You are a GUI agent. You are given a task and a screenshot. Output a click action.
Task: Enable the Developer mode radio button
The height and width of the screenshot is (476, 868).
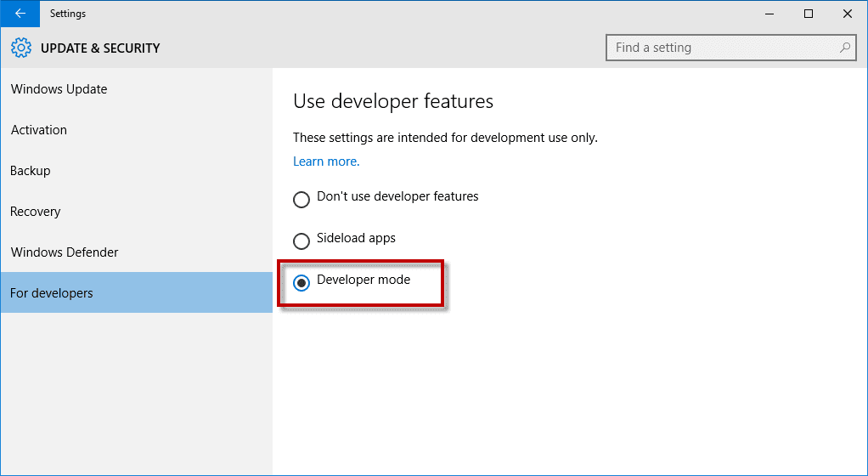(302, 283)
